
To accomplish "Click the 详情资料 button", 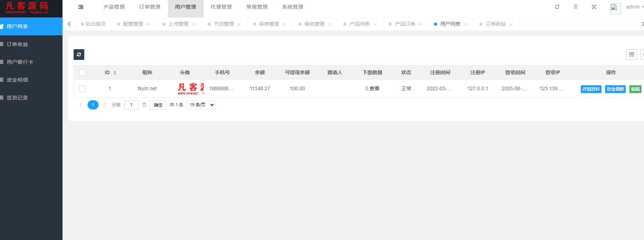I will 591,89.
